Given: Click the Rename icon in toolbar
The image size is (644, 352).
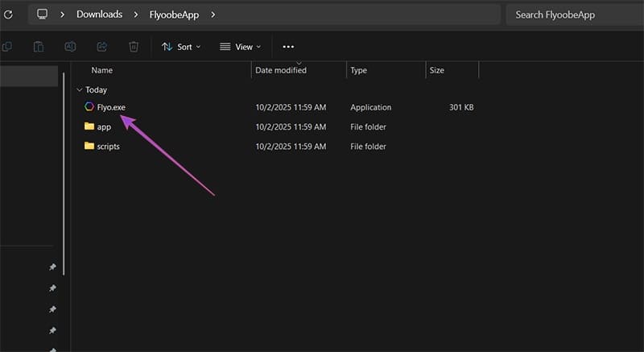Looking at the screenshot, I should 71,47.
